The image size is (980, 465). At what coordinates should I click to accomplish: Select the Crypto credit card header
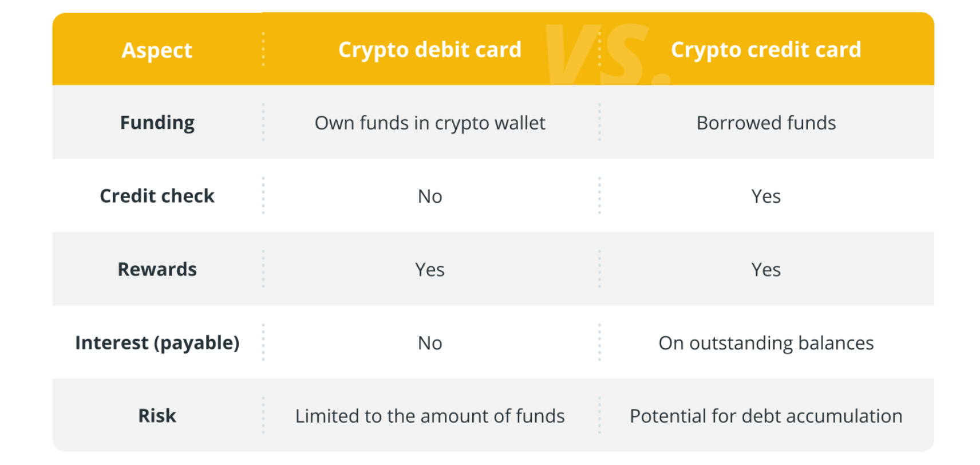[x=765, y=50]
